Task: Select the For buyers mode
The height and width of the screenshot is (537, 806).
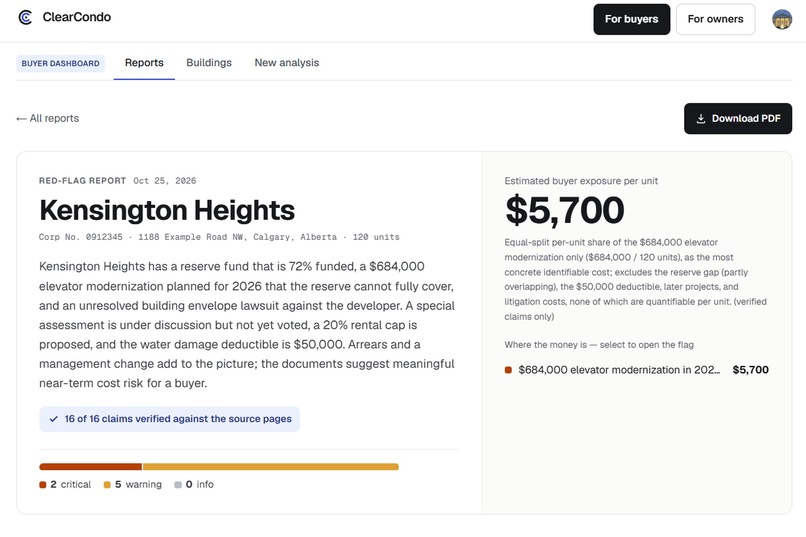Action: point(631,20)
